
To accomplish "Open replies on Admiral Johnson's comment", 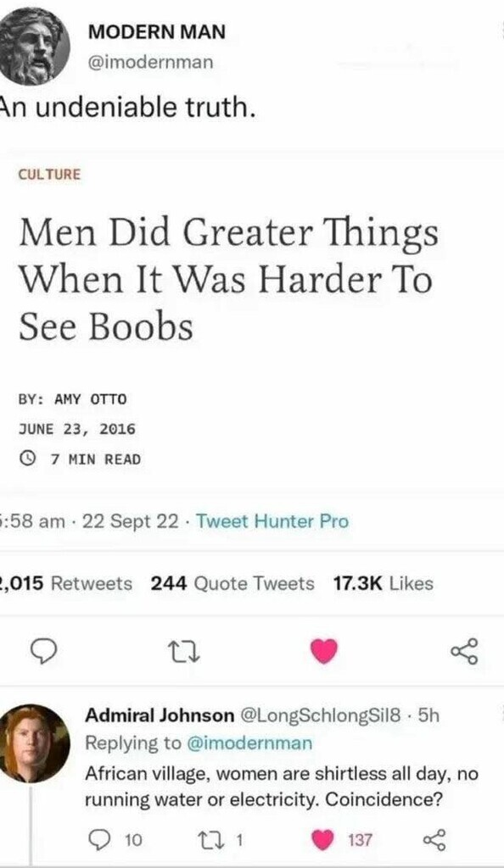I will [115, 840].
